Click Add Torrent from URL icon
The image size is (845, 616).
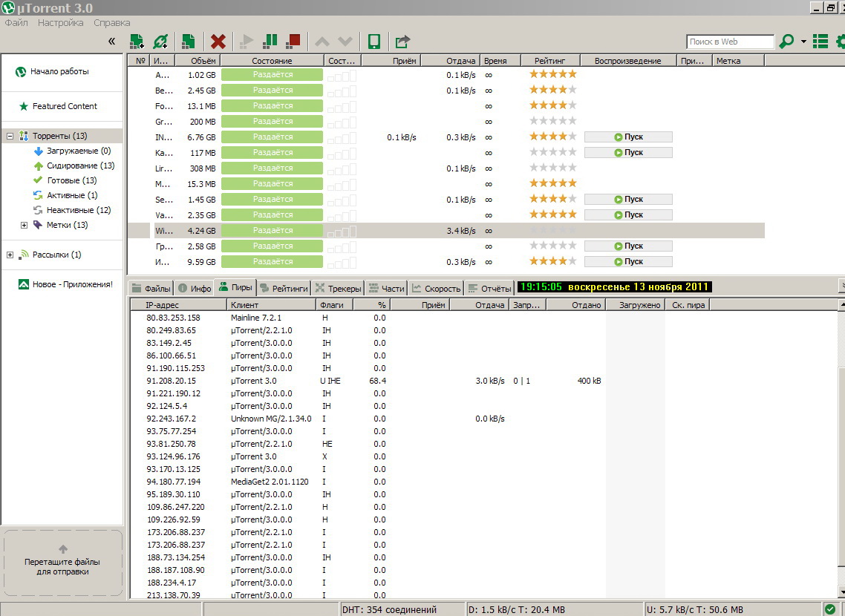160,42
